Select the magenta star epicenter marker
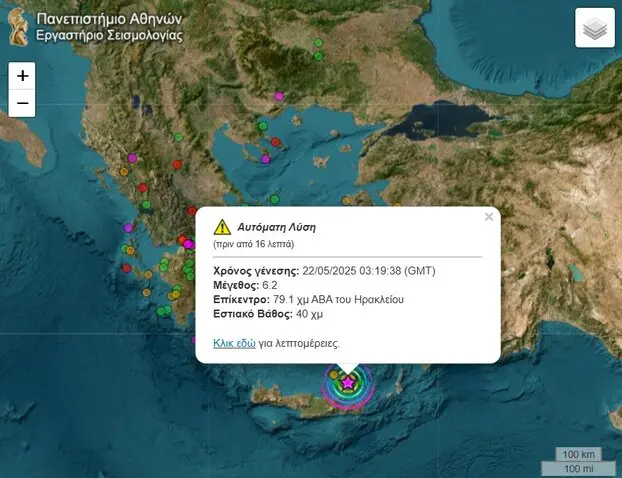 coord(348,382)
